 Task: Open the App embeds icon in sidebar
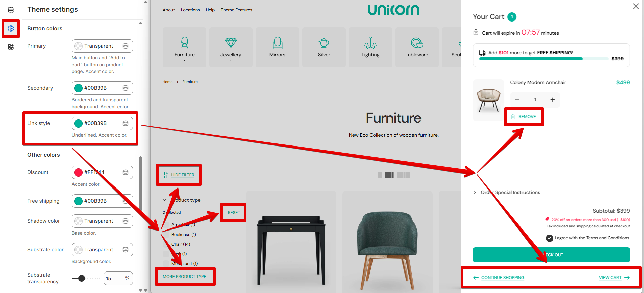click(11, 47)
